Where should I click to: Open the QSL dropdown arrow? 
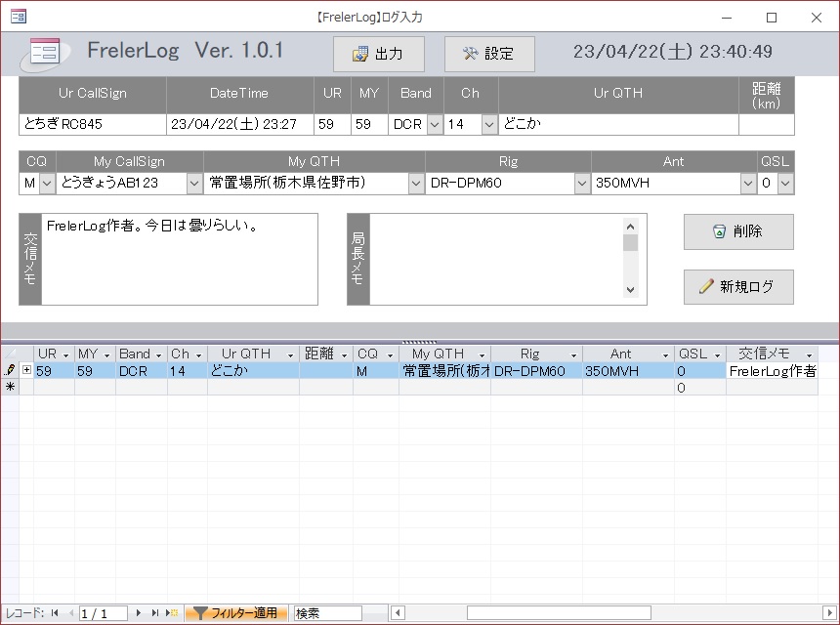point(785,184)
